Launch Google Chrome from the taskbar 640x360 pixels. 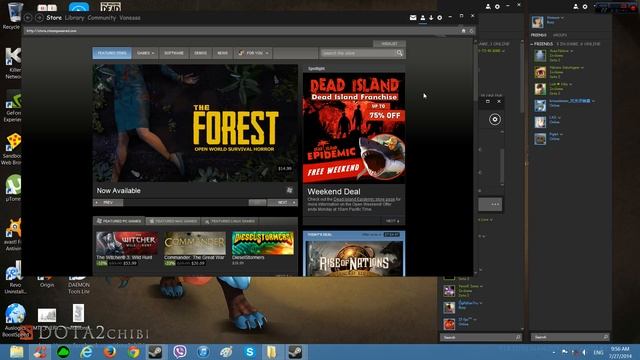(133, 352)
